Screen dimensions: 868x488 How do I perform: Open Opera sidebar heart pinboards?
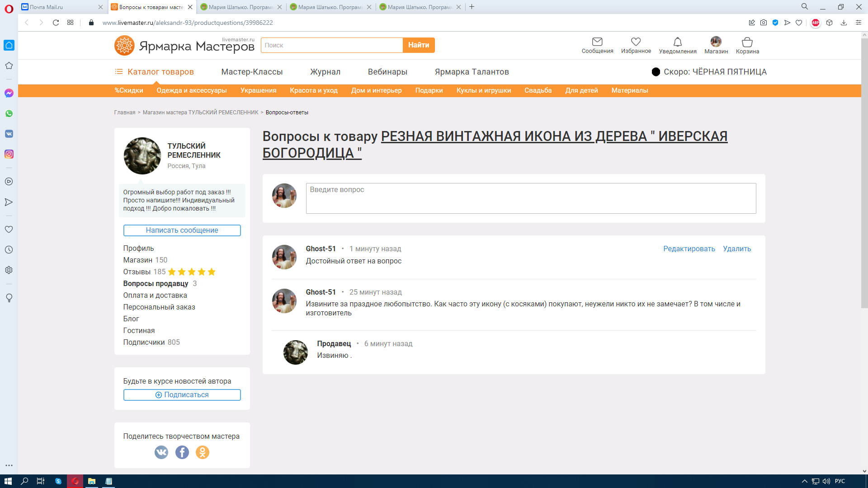[9, 229]
